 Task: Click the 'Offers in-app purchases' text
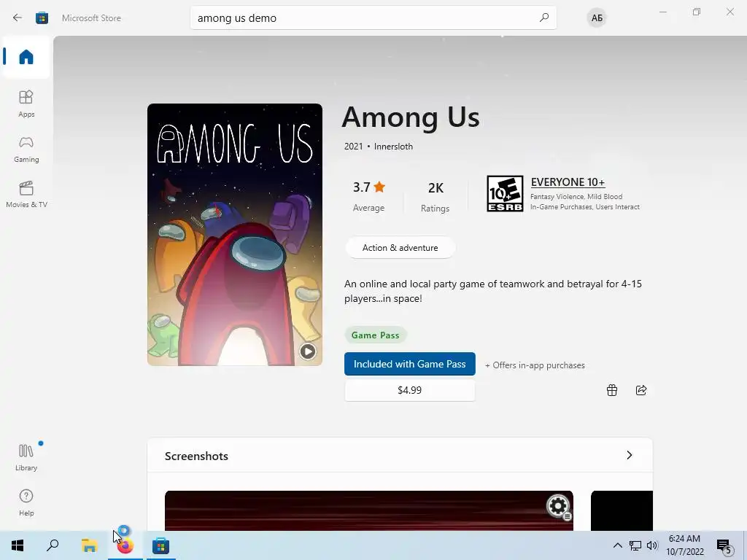[x=535, y=365]
